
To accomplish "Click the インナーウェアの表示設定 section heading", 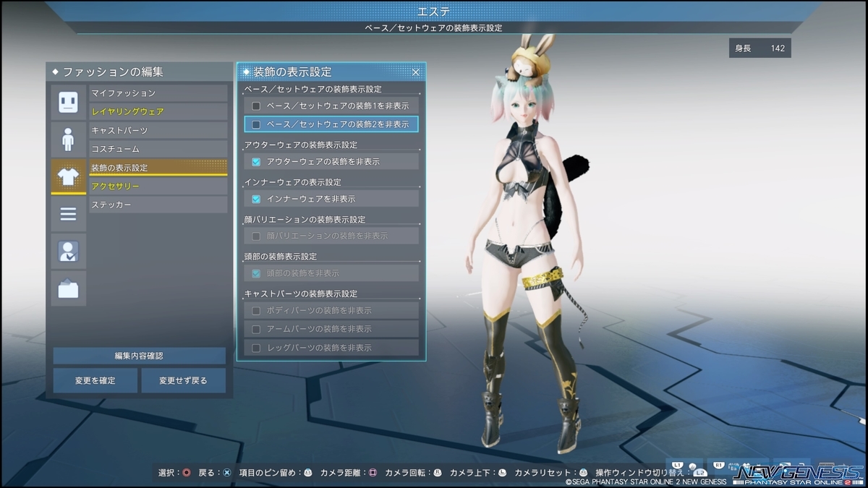I will 293,182.
